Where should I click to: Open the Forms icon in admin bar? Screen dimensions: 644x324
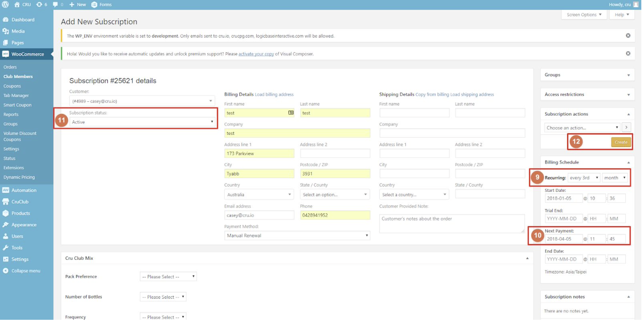[94, 5]
